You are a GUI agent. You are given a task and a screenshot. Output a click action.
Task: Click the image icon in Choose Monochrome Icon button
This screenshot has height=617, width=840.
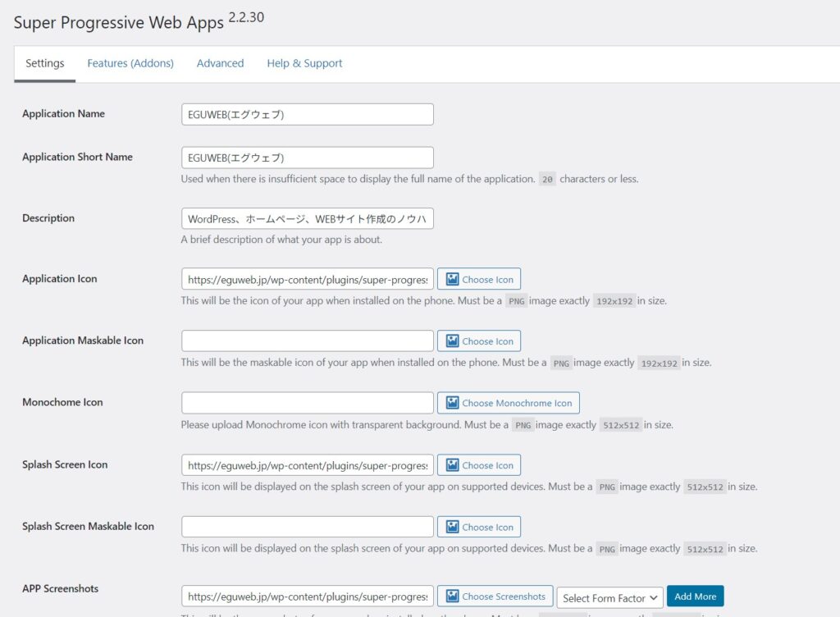point(451,403)
